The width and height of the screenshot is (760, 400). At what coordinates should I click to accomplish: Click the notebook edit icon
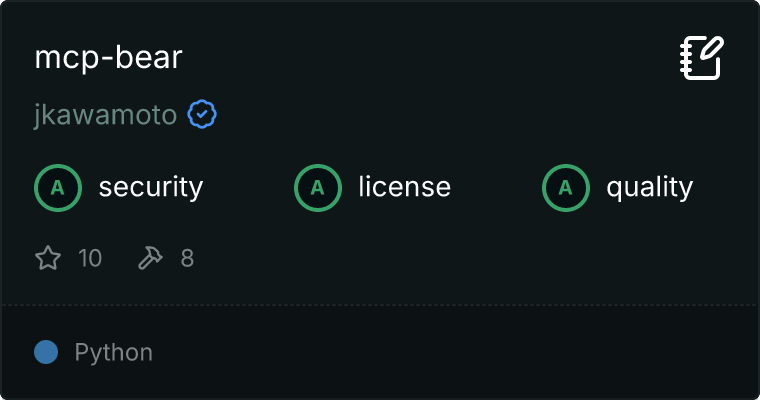tap(700, 57)
